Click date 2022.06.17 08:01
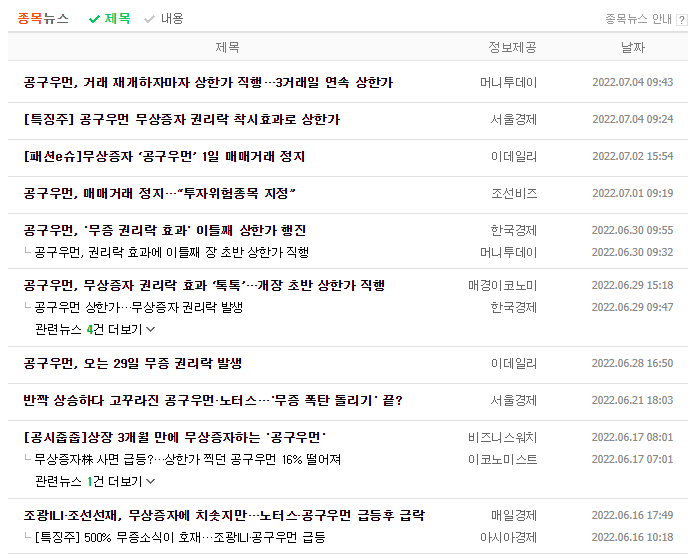Viewport: 694px width, 558px height. [x=633, y=438]
